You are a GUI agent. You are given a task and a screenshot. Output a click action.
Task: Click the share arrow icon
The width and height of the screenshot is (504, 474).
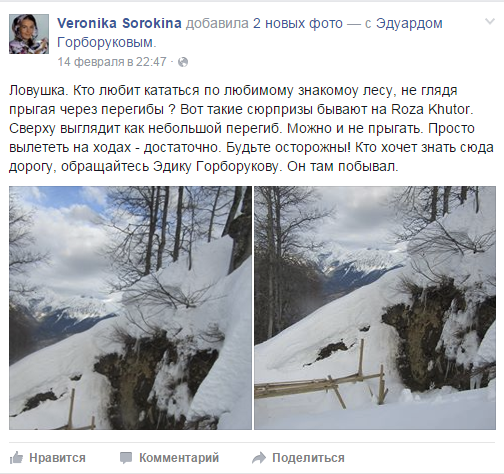tap(259, 458)
